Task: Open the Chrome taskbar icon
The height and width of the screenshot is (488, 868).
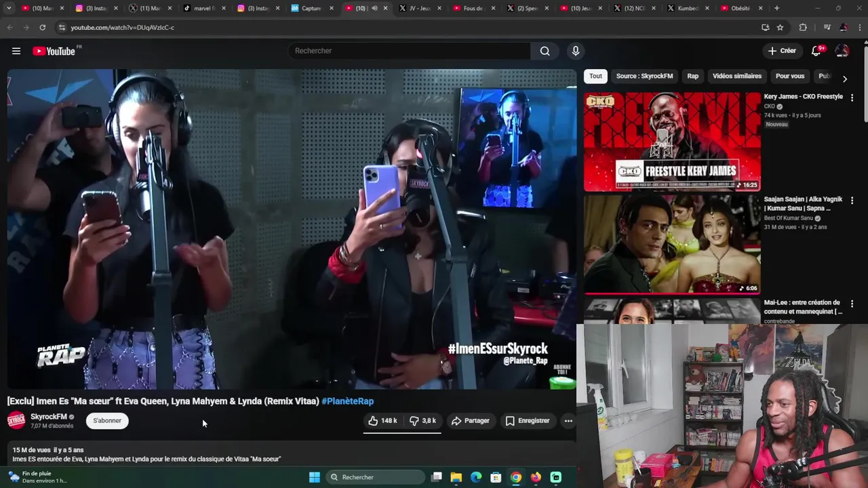Action: click(x=516, y=477)
